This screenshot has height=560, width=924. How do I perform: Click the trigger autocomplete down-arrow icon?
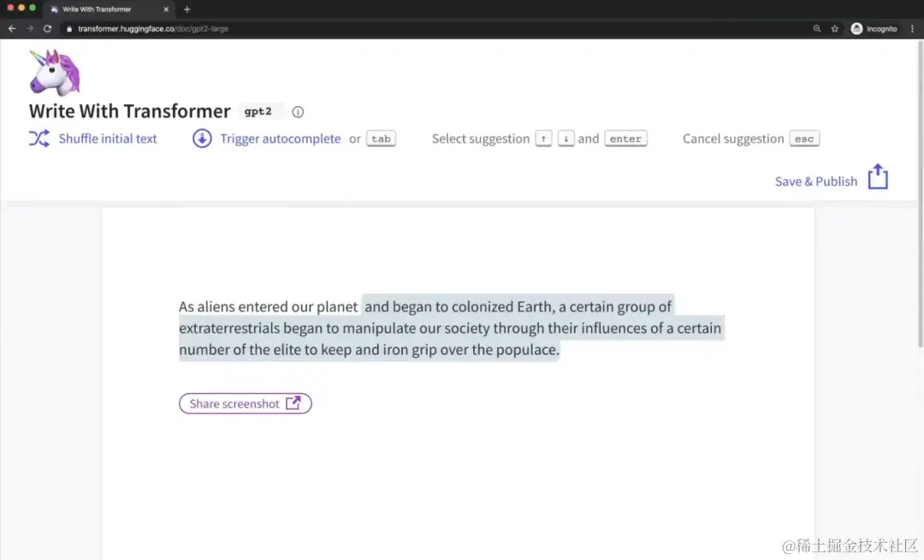pos(202,139)
